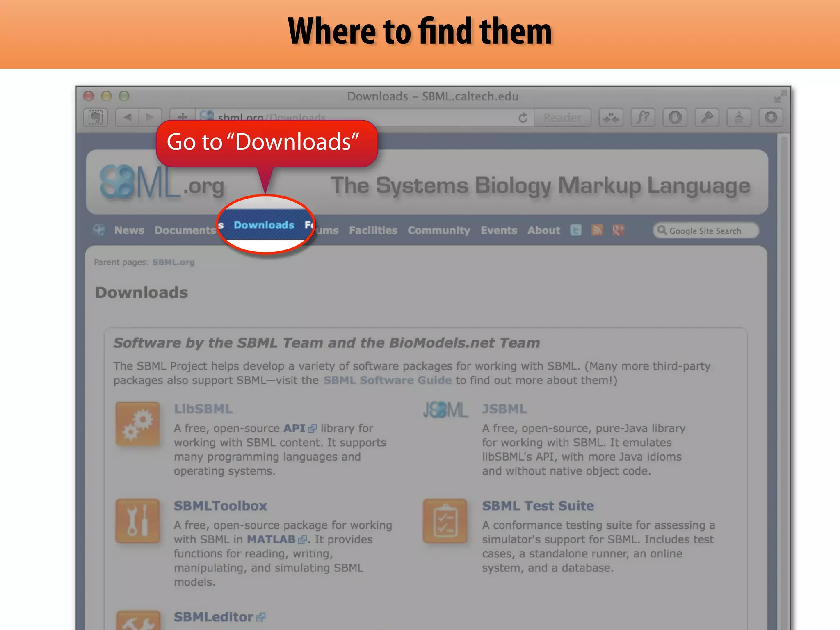The image size is (840, 630).
Task: Open the browser downloads arrow icon
Action: coord(771,118)
